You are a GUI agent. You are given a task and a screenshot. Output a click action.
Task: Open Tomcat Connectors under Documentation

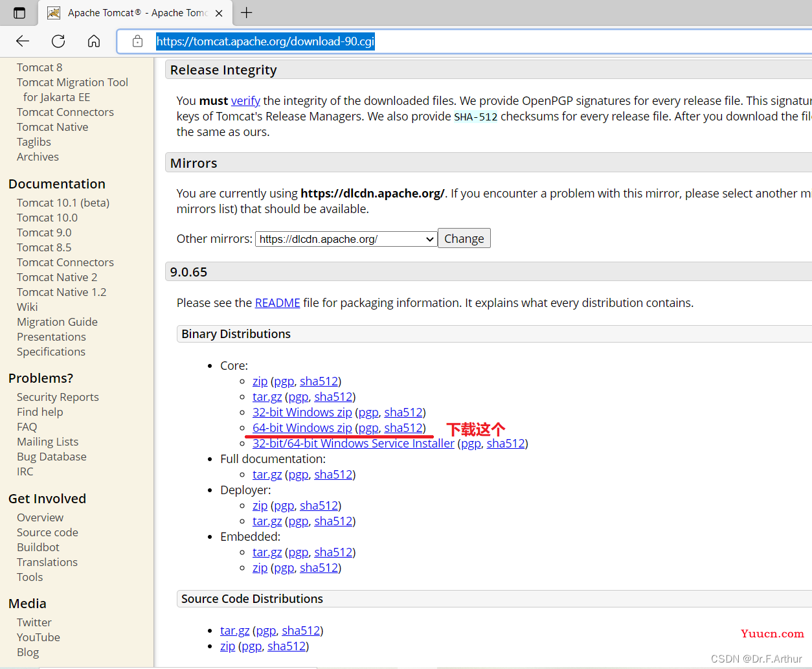coord(65,262)
